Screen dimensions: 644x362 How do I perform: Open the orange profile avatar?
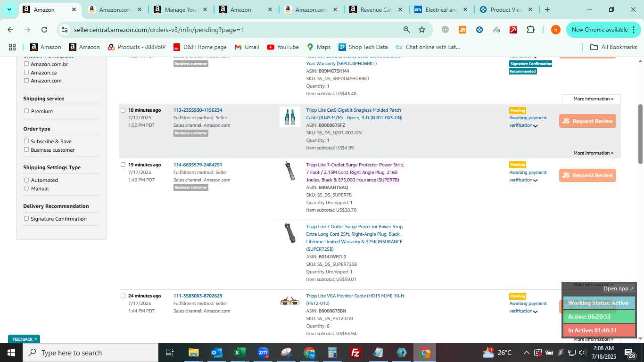pos(555,30)
